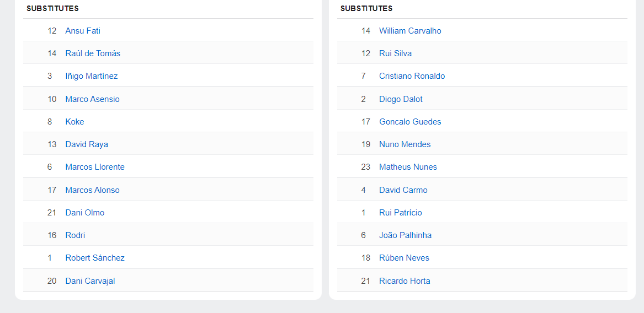The height and width of the screenshot is (313, 644).
Task: Select Dani Olmo from the list
Action: (85, 213)
